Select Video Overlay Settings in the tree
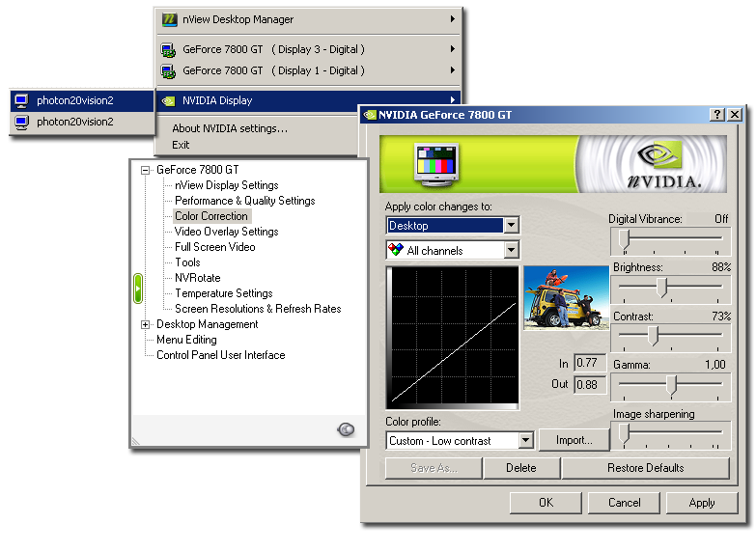 (227, 232)
